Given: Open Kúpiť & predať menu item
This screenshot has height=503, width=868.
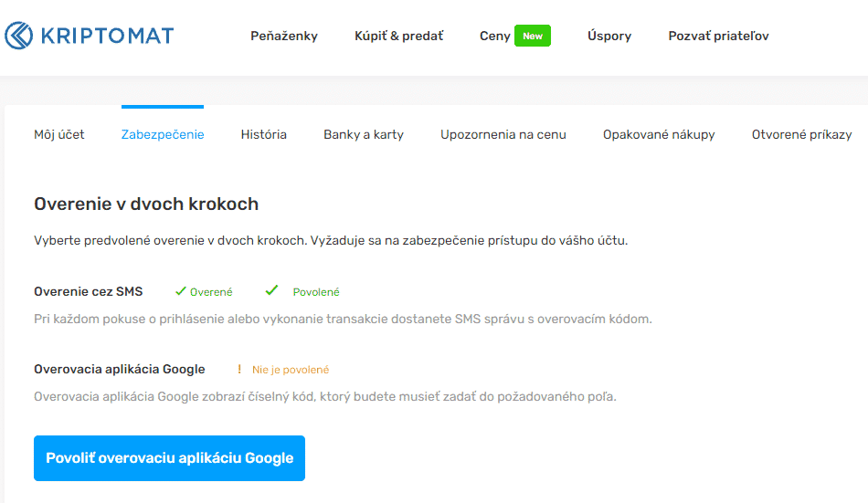Looking at the screenshot, I should 398,37.
